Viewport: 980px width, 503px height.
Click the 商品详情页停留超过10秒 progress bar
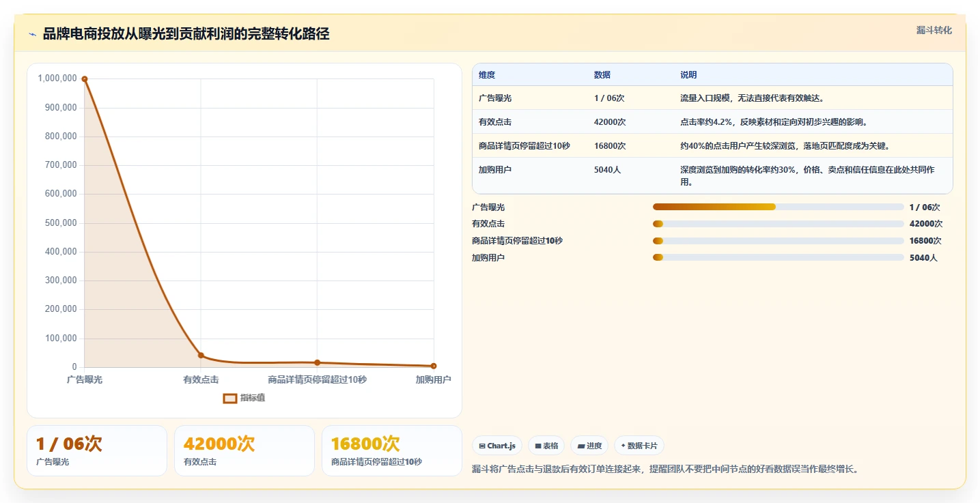(x=779, y=241)
